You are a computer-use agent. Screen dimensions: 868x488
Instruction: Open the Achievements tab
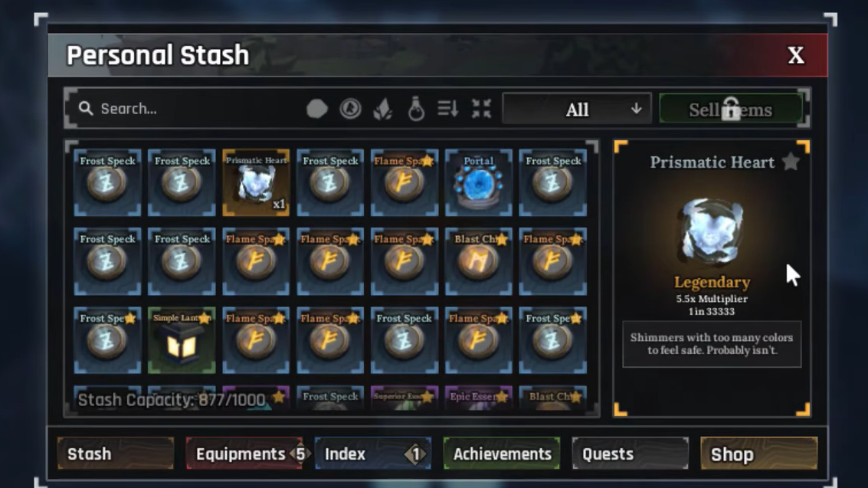click(502, 454)
